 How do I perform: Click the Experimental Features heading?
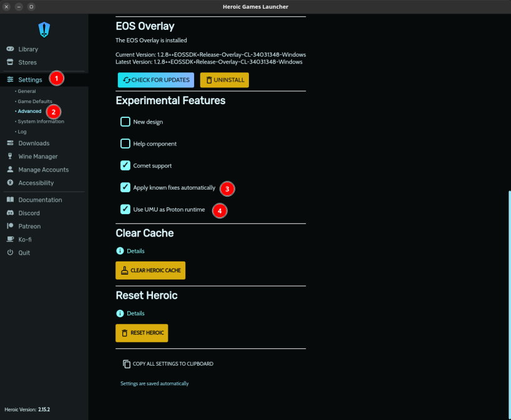(170, 100)
